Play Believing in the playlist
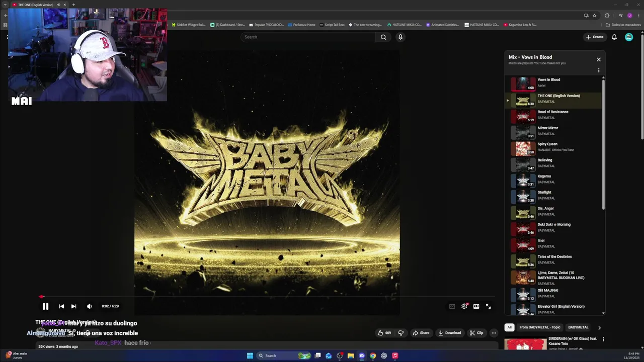This screenshot has width=644, height=362. point(553,164)
